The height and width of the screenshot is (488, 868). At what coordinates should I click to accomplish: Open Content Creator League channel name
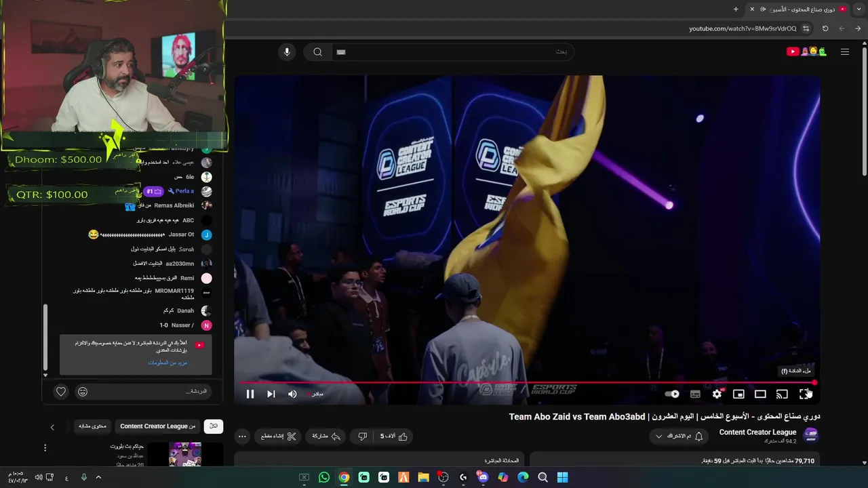coord(757,432)
